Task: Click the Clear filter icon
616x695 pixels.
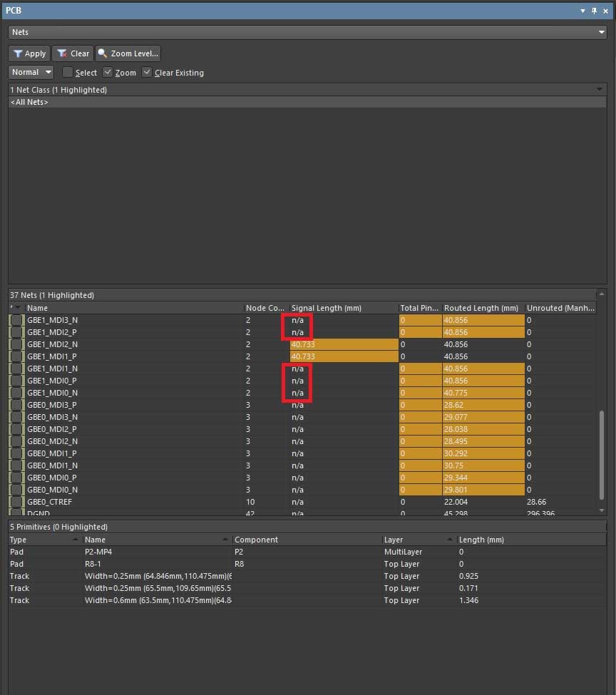Action: tap(62, 53)
